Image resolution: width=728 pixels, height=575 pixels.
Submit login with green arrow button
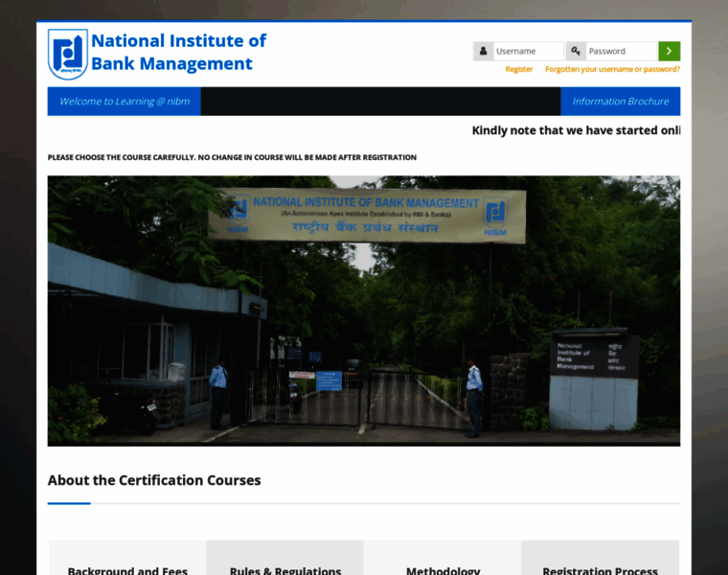click(x=669, y=51)
